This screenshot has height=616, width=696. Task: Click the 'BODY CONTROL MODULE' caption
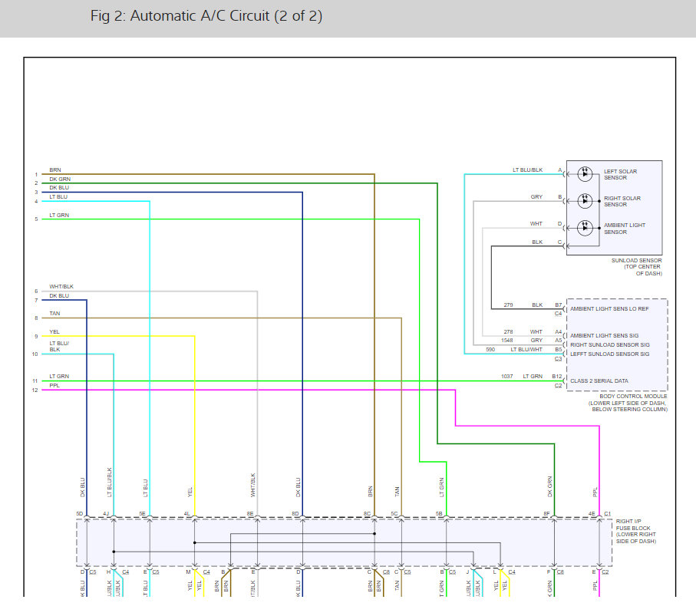coord(628,403)
